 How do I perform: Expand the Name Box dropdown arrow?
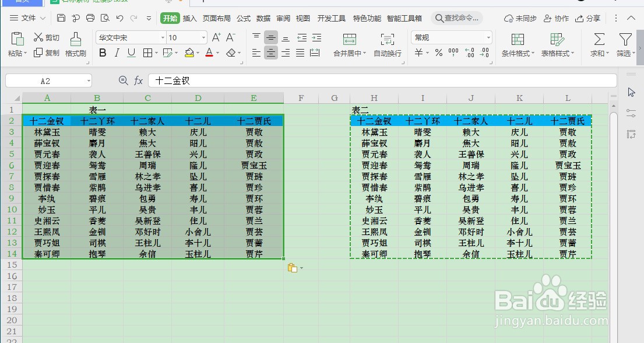click(89, 81)
